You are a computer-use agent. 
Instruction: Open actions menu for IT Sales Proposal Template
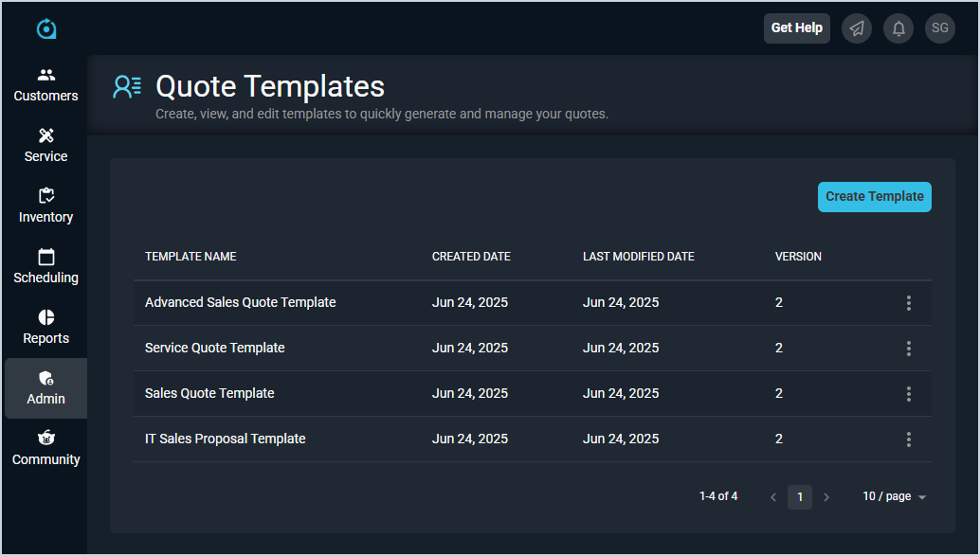point(908,439)
